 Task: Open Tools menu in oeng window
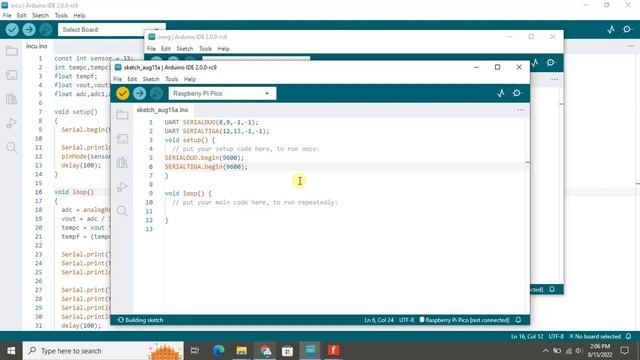[x=205, y=49]
